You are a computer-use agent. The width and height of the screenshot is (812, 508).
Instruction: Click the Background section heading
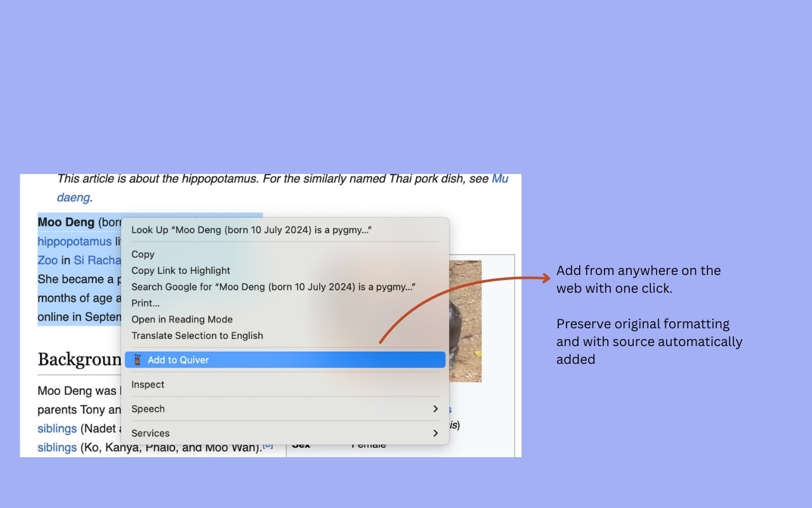[x=79, y=359]
